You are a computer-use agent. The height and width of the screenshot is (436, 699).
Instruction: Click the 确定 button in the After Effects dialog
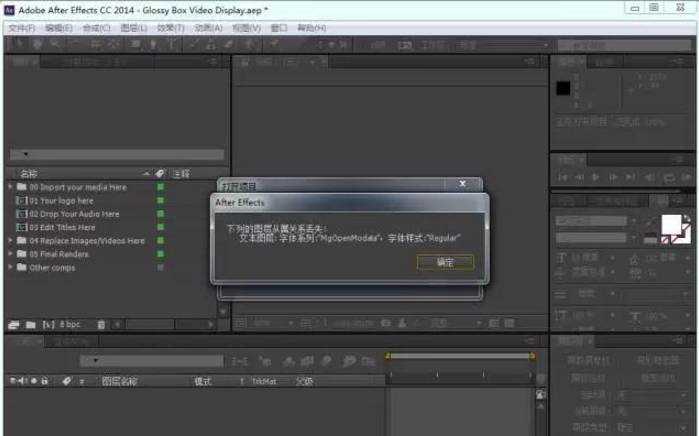445,262
